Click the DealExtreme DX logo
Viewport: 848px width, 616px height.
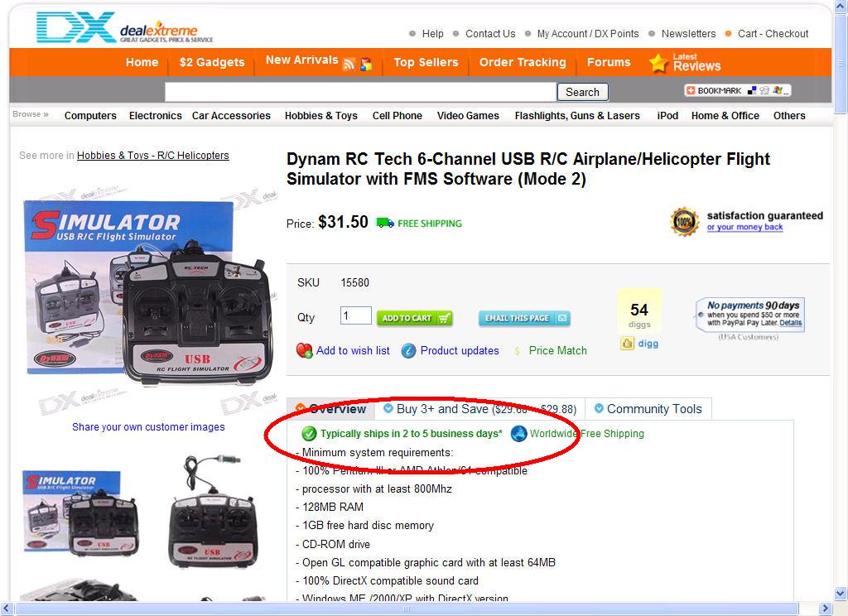(x=125, y=27)
